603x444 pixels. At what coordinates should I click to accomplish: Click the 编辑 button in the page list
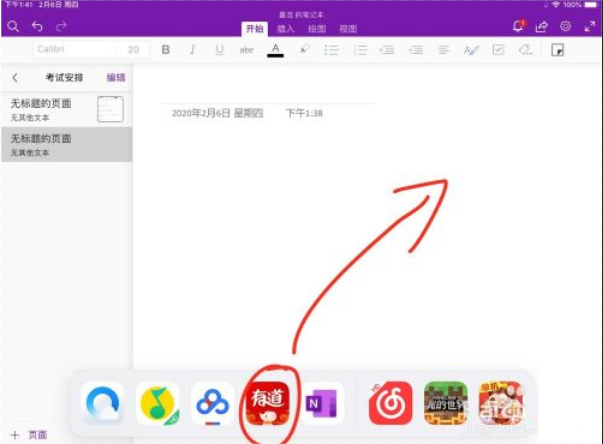click(x=116, y=77)
